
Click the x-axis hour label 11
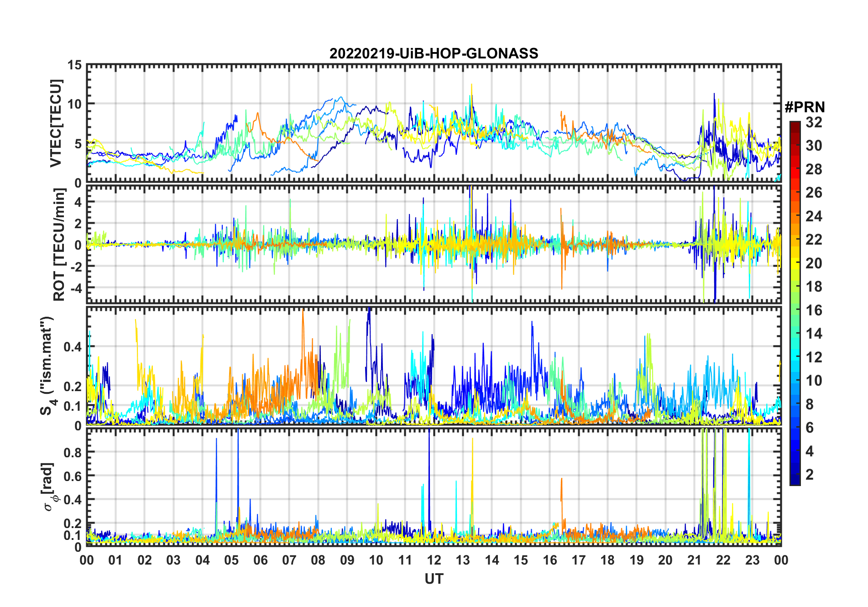[405, 560]
